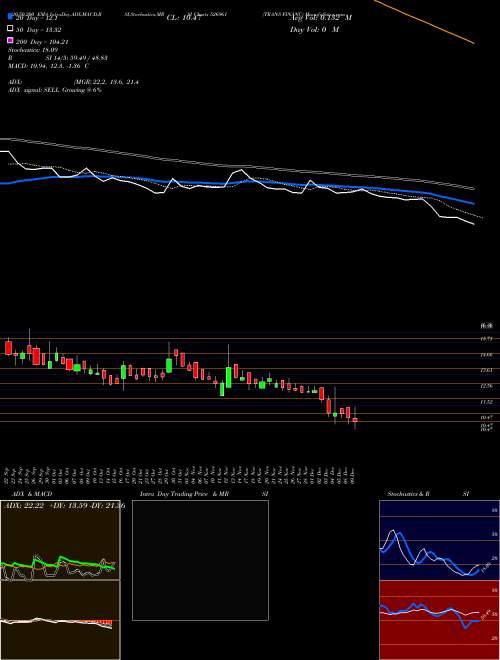
Task: Click the 12.56 price axis label
Action: (487, 386)
